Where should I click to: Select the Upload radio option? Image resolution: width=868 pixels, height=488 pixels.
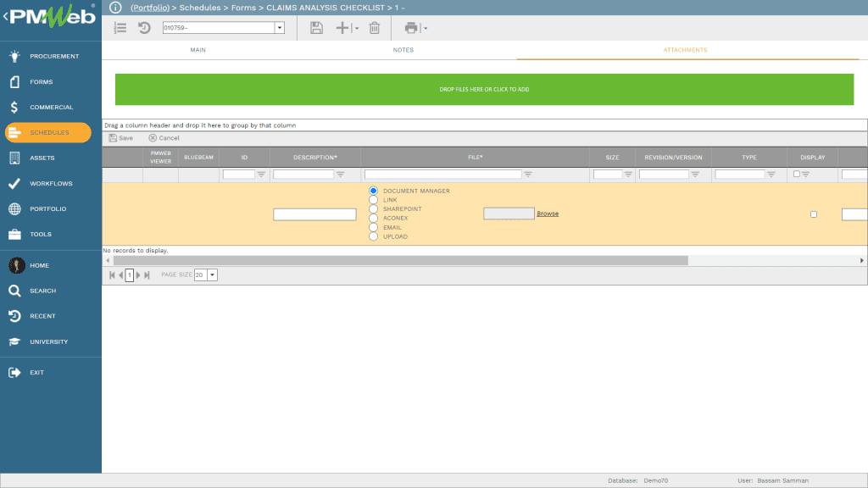pyautogui.click(x=373, y=236)
